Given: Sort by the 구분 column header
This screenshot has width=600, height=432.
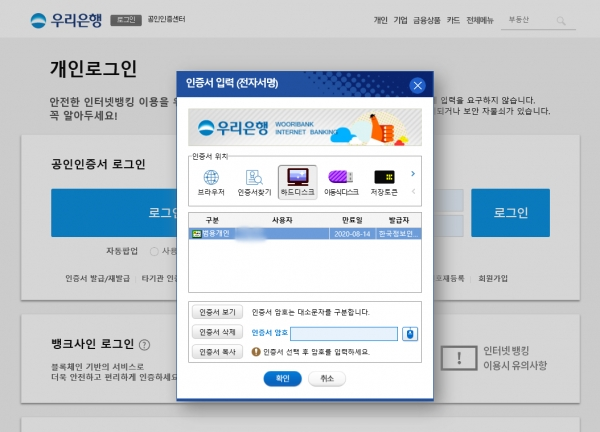Looking at the screenshot, I should click(x=212, y=220).
